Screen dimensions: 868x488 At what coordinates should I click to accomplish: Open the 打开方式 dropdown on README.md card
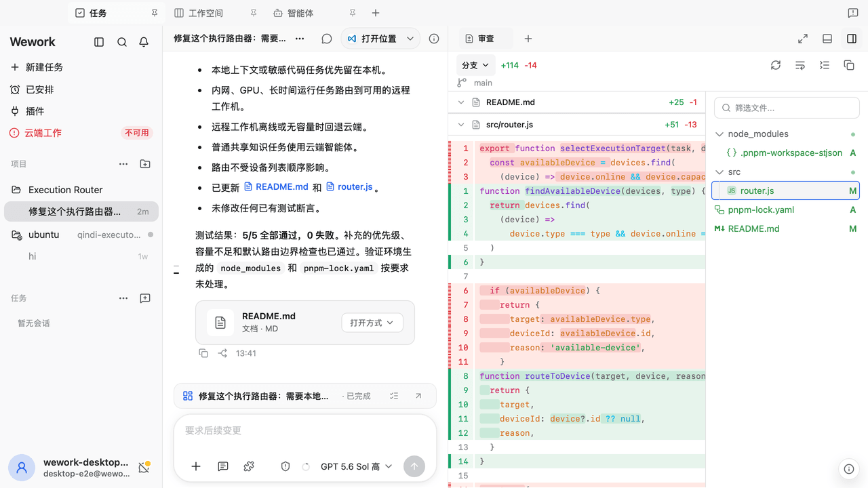point(372,323)
